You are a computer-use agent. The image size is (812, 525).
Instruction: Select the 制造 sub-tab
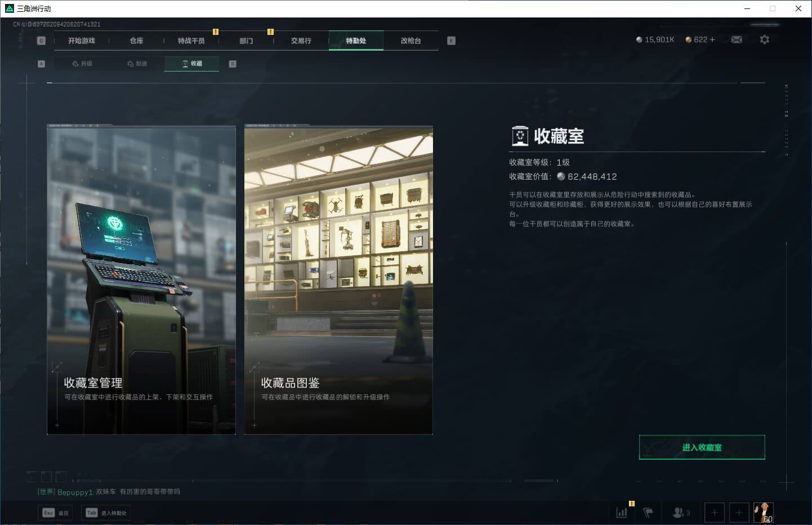pos(137,64)
